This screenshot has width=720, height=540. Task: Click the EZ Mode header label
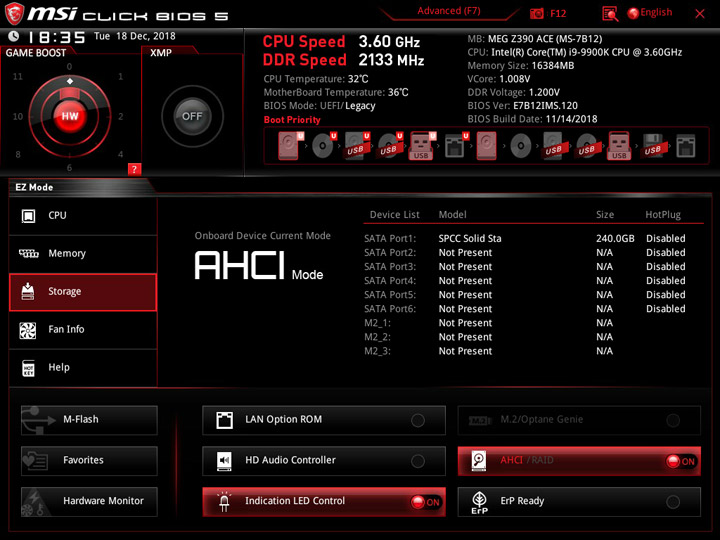coord(34,187)
